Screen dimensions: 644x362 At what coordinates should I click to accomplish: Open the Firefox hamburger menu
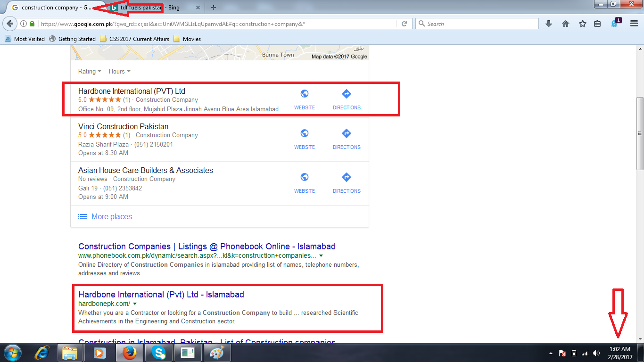pos(634,24)
